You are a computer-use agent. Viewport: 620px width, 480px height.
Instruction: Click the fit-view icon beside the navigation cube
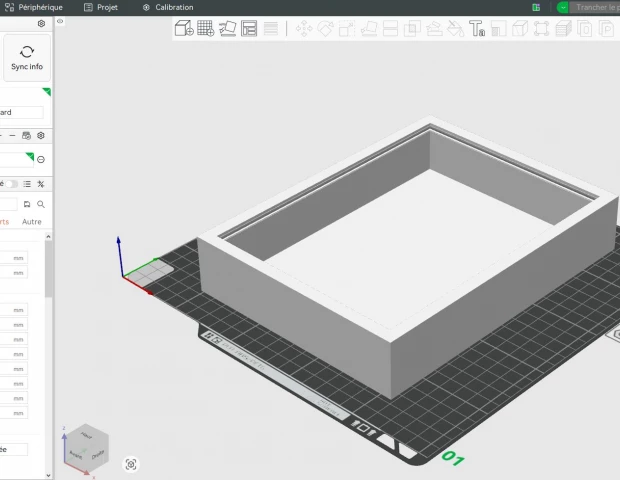coord(131,464)
